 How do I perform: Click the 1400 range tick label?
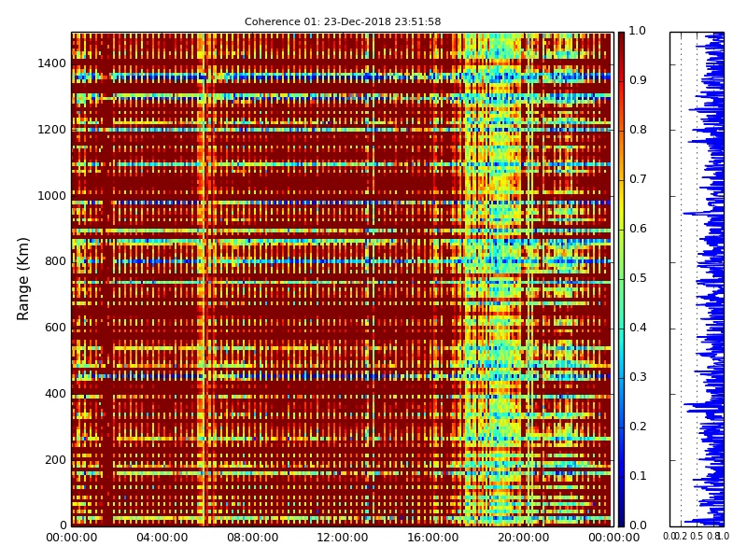coord(51,63)
